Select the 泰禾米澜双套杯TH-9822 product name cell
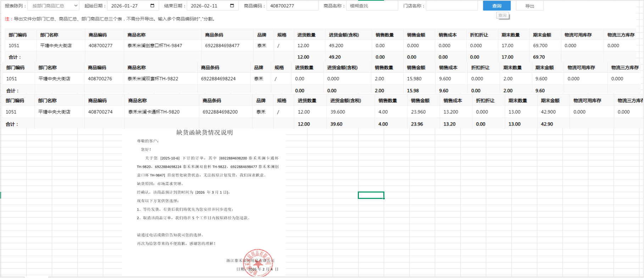The height and width of the screenshot is (278, 644). (x=153, y=79)
